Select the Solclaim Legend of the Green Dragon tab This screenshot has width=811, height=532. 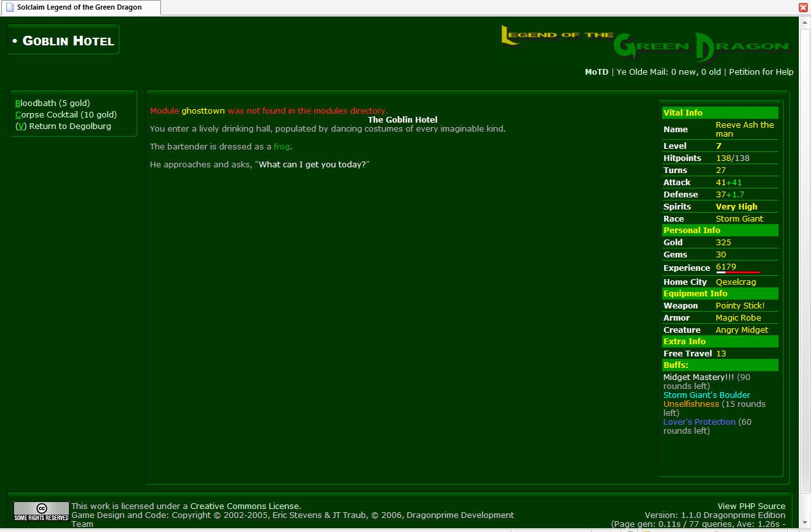(x=79, y=7)
